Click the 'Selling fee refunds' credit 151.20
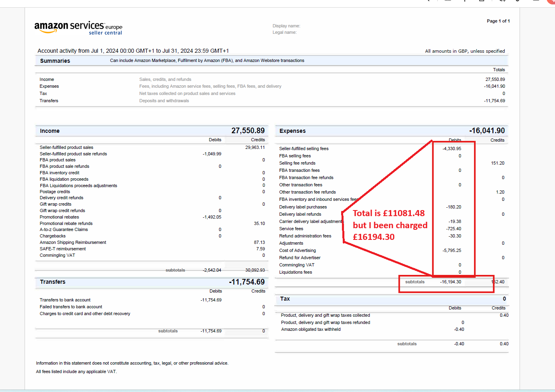Screen dimensions: 555x392 [498, 163]
